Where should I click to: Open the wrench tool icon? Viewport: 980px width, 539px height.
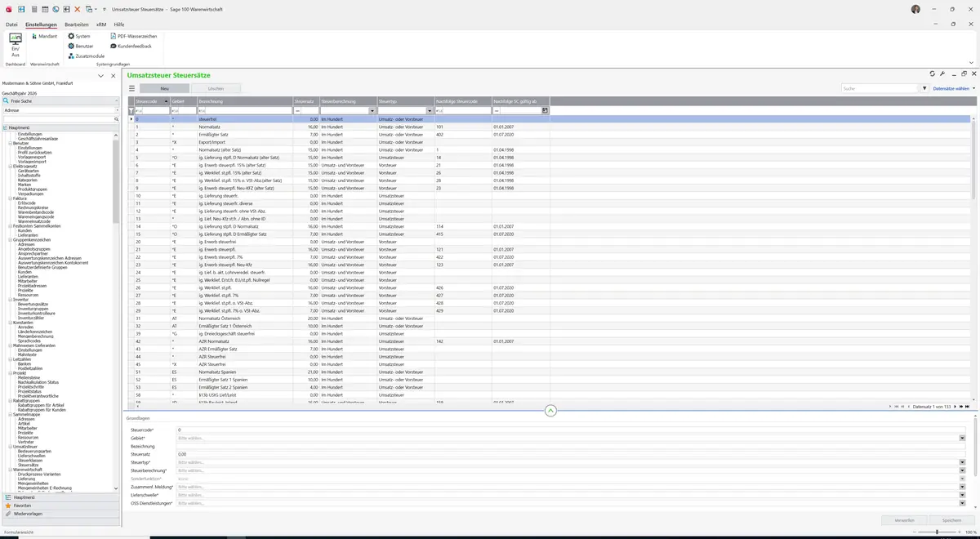[x=943, y=74]
